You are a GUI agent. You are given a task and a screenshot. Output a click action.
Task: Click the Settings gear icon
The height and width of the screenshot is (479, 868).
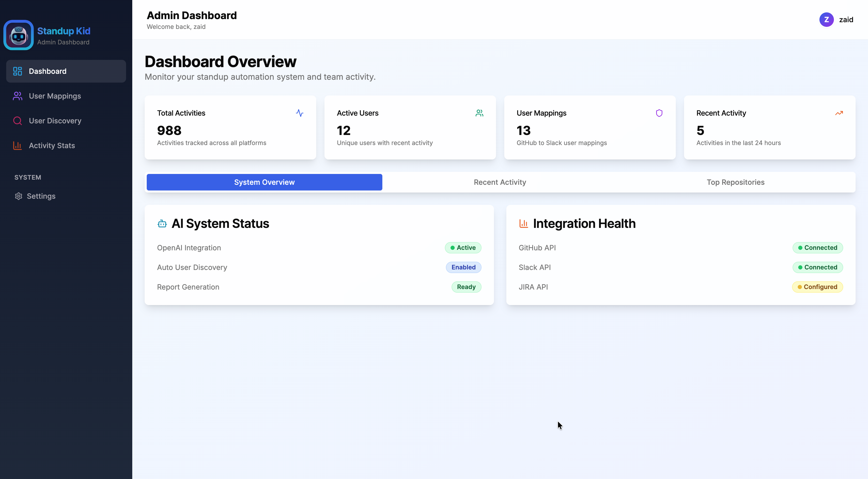[18, 196]
